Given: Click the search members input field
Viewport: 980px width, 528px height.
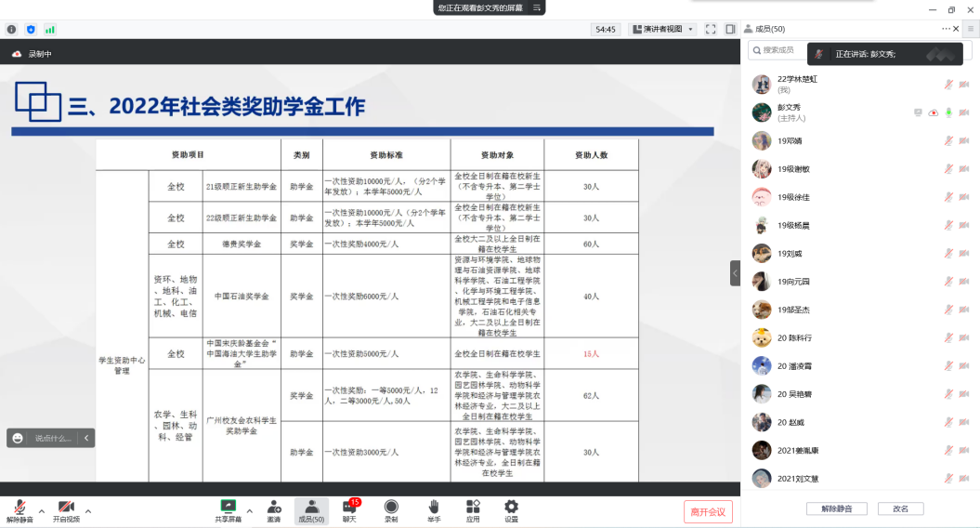Looking at the screenshot, I should [x=776, y=50].
